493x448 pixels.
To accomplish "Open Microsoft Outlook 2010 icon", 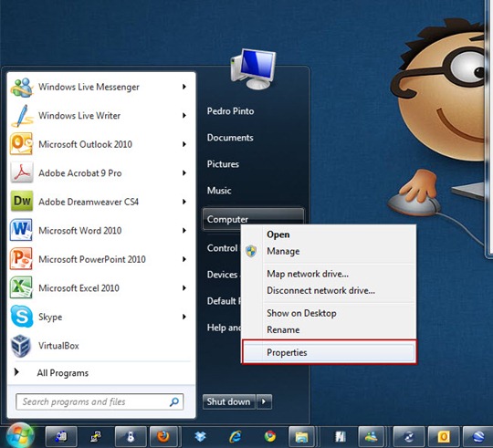I will [x=21, y=144].
